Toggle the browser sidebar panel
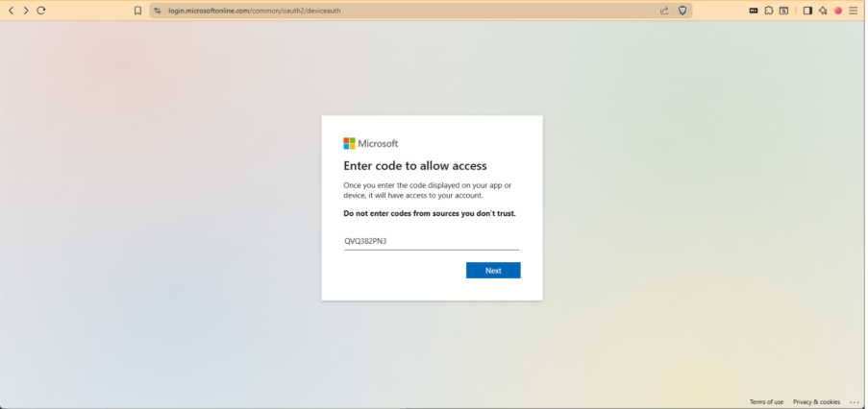Screen dimensions: 868x409 pyautogui.click(x=807, y=11)
